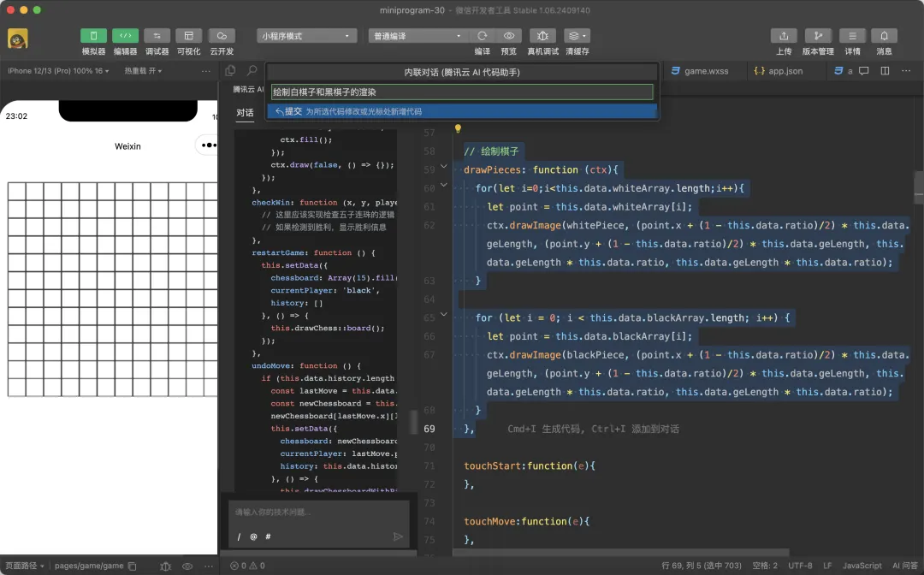The image size is (924, 575).
Task: Click the 编译 refresh icon
Action: click(x=483, y=36)
